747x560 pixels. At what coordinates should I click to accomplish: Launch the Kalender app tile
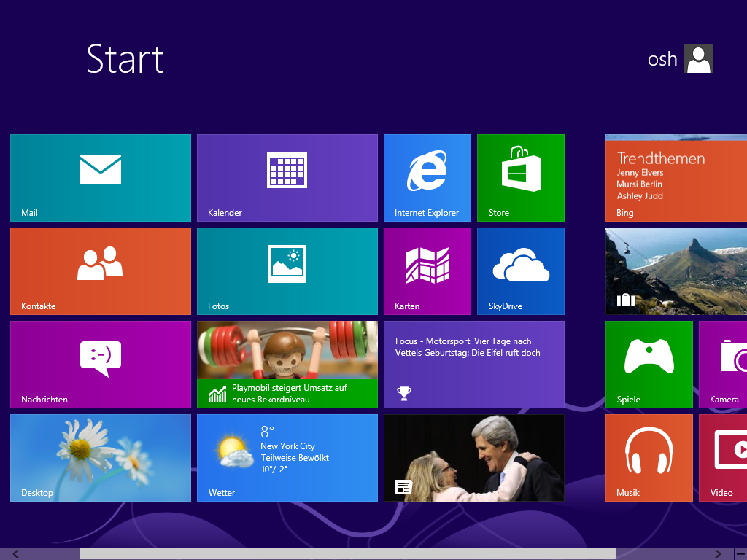coord(287,177)
